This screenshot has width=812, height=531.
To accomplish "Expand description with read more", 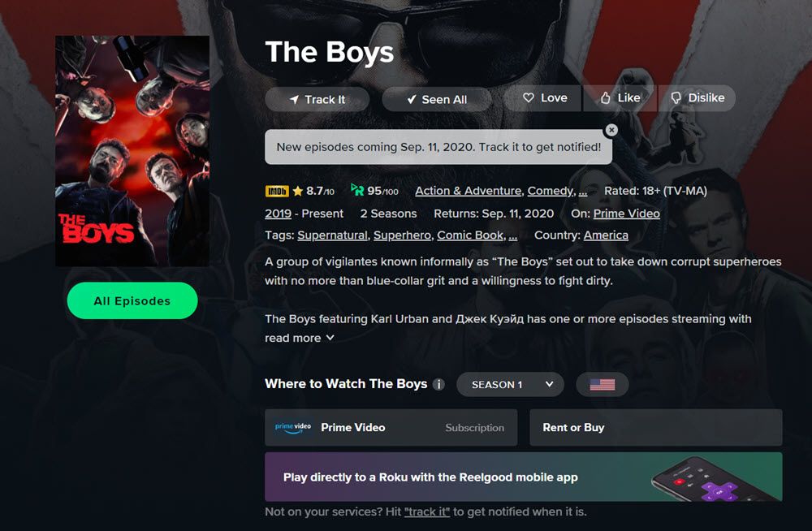I will pos(300,339).
